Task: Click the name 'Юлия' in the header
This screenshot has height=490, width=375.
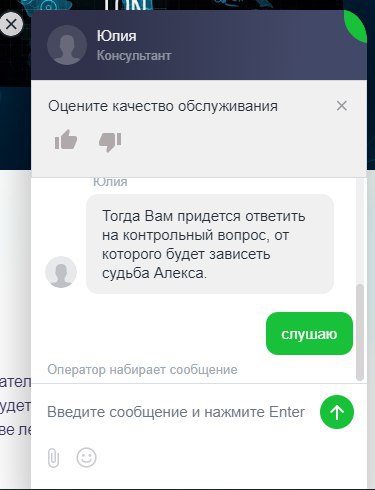Action: [116, 36]
